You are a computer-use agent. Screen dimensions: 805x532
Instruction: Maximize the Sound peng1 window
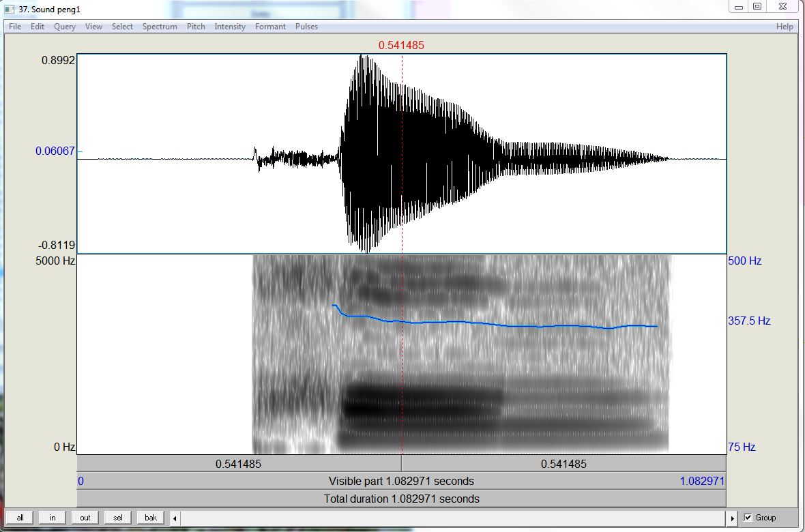coord(757,7)
